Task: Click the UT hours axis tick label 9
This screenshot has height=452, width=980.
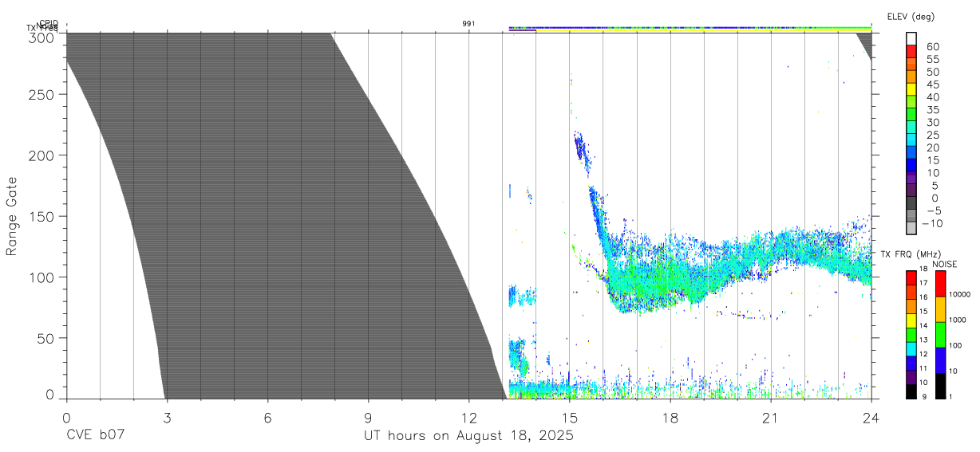Action: point(368,417)
